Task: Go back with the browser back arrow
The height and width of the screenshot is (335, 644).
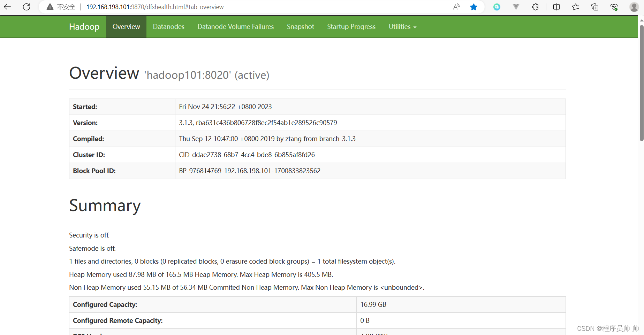Action: pyautogui.click(x=7, y=7)
